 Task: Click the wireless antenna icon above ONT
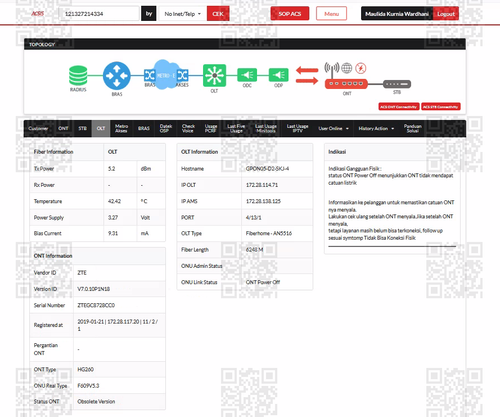point(332,68)
